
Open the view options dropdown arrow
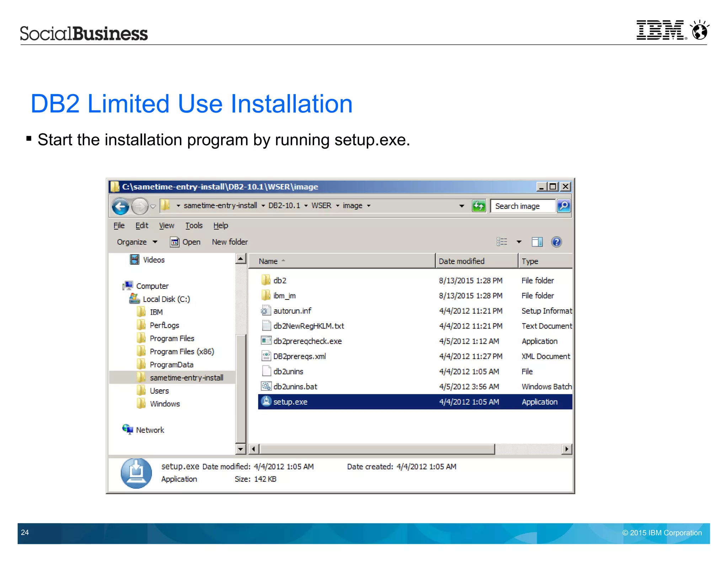519,242
